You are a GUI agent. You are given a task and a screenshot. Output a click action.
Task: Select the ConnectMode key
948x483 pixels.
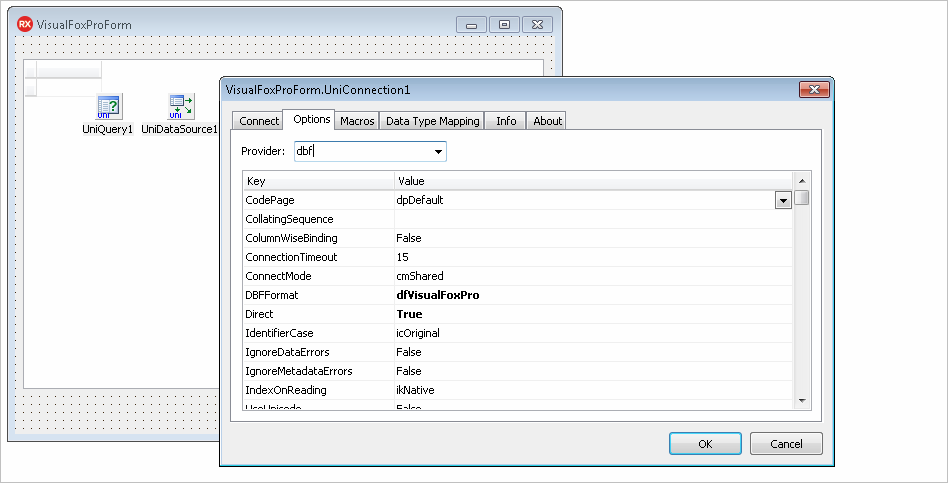click(319, 276)
